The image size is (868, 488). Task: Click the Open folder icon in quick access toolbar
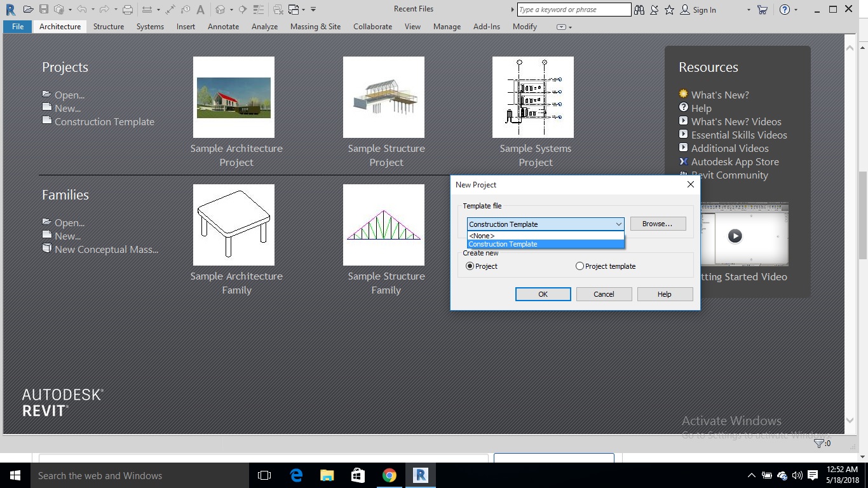pos(29,10)
